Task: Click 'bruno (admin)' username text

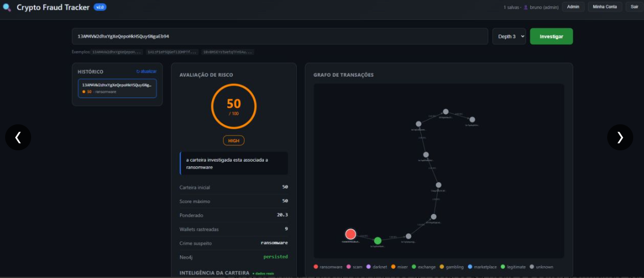Action: click(x=544, y=7)
